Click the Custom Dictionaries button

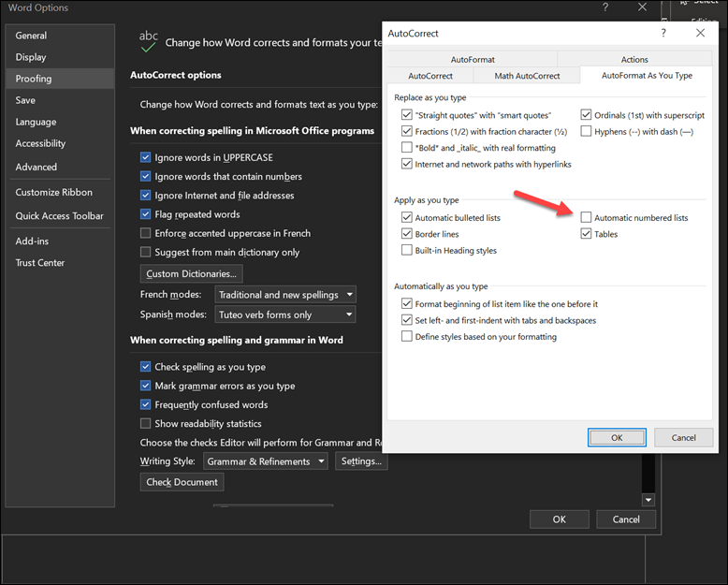tap(192, 273)
